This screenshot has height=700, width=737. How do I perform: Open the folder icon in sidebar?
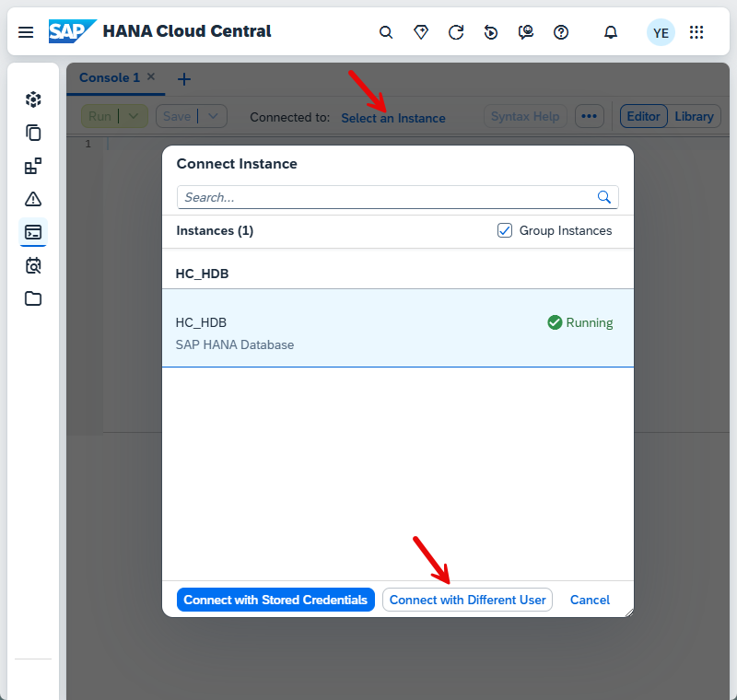(x=33, y=298)
